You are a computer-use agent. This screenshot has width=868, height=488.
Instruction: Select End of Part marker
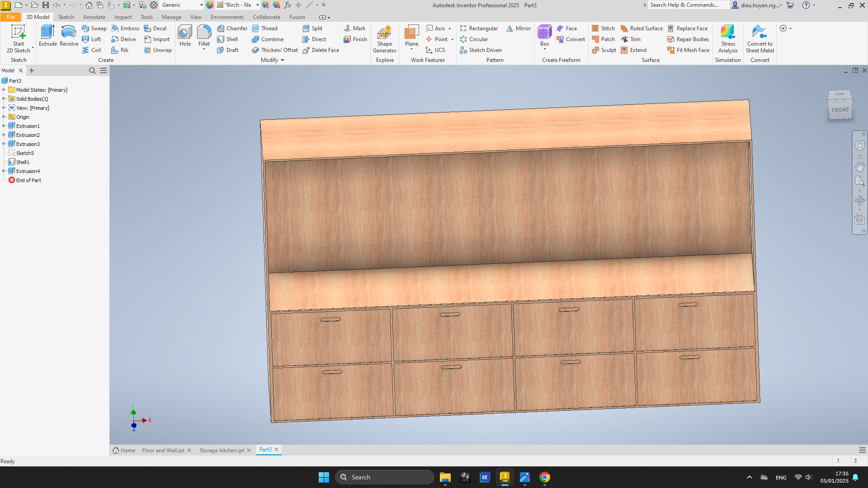(28, 180)
